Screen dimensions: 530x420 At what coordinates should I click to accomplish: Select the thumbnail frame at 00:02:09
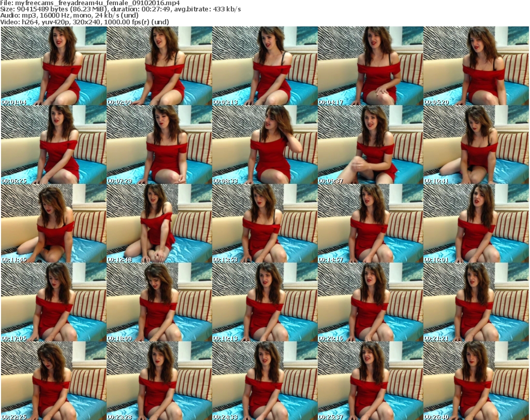click(x=159, y=66)
